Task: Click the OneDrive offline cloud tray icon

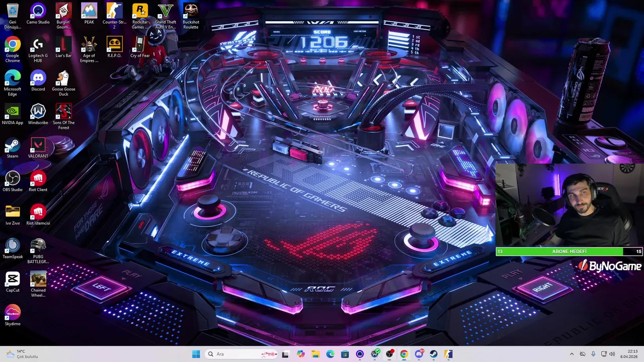Action: (x=583, y=354)
